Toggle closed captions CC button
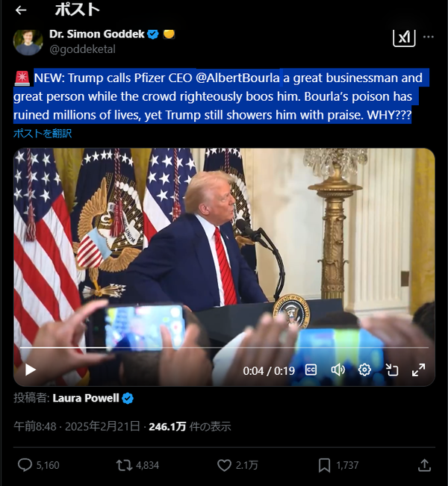Image resolution: width=448 pixels, height=486 pixels. tap(311, 370)
